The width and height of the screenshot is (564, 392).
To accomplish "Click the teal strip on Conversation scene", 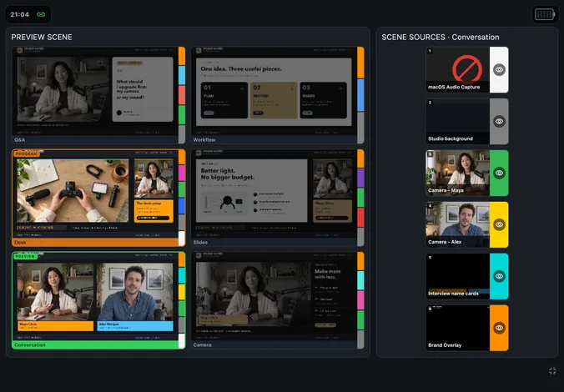I will tap(182, 275).
